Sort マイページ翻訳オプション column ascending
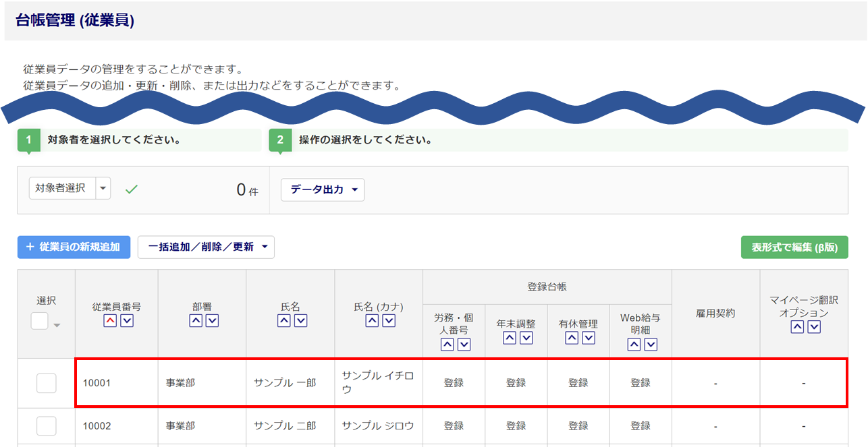868x447 pixels. (797, 327)
